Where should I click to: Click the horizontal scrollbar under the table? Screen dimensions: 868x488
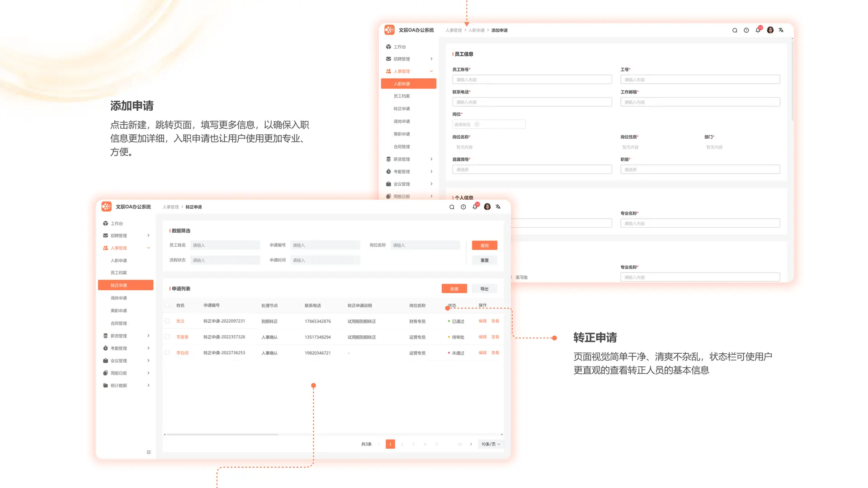[x=222, y=435]
